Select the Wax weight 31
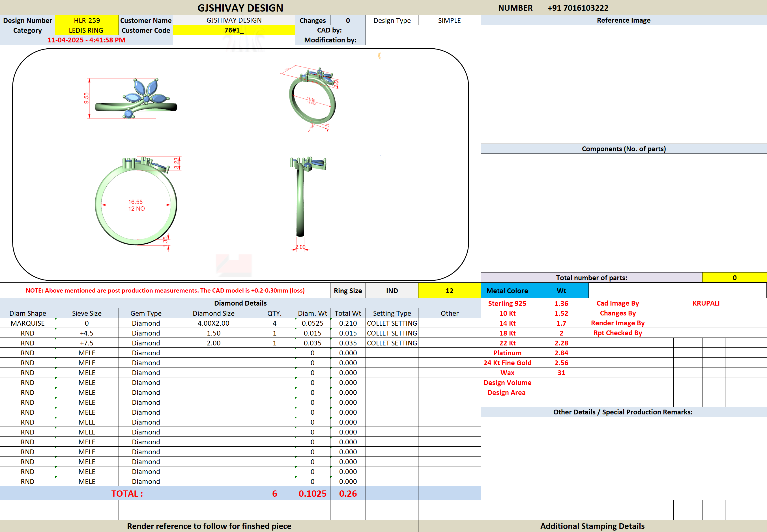 coord(561,373)
